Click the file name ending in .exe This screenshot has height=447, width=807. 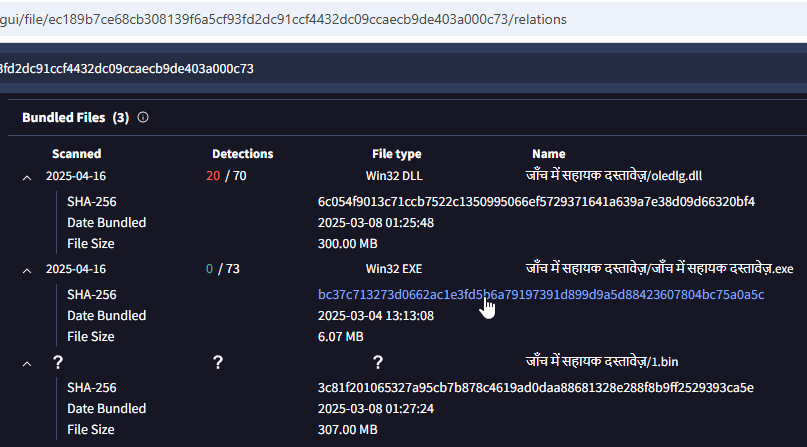pyautogui.click(x=659, y=269)
